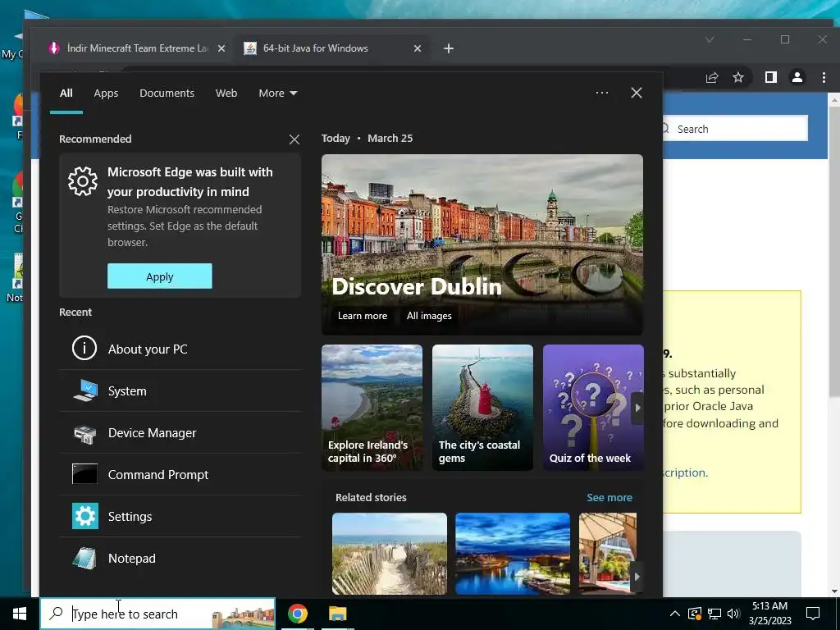Open Chrome tab search chevron
The width and height of the screenshot is (840, 630).
(710, 39)
